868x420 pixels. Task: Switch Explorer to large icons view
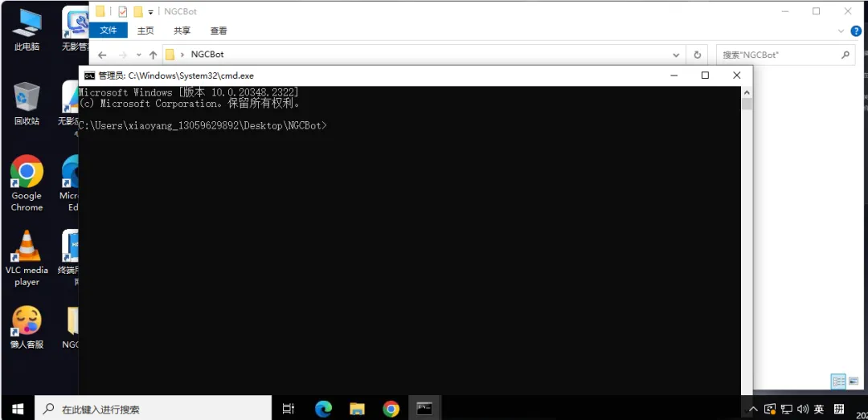tap(853, 381)
